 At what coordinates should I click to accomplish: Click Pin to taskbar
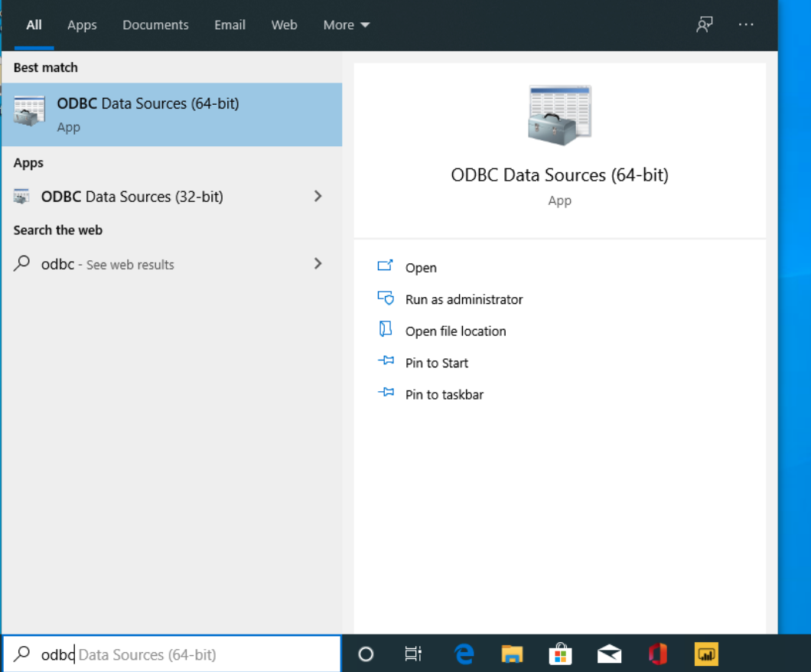pyautogui.click(x=445, y=395)
